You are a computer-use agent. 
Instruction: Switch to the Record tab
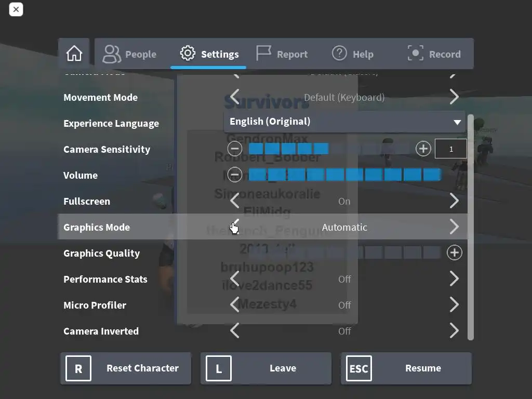(x=434, y=54)
